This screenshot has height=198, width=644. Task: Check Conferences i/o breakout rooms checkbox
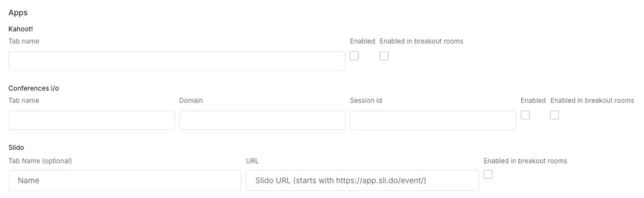point(555,115)
